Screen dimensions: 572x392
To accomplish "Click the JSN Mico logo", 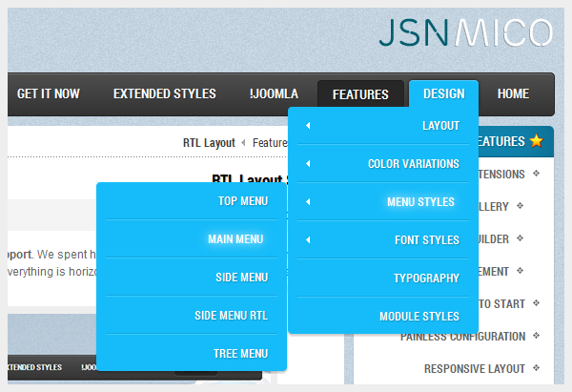I will [x=463, y=31].
